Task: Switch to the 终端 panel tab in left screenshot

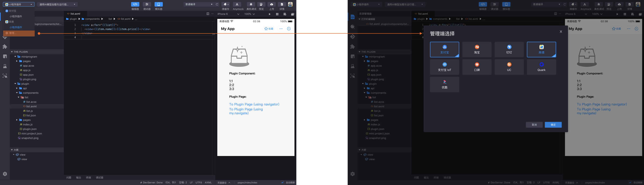Action: 89,177
